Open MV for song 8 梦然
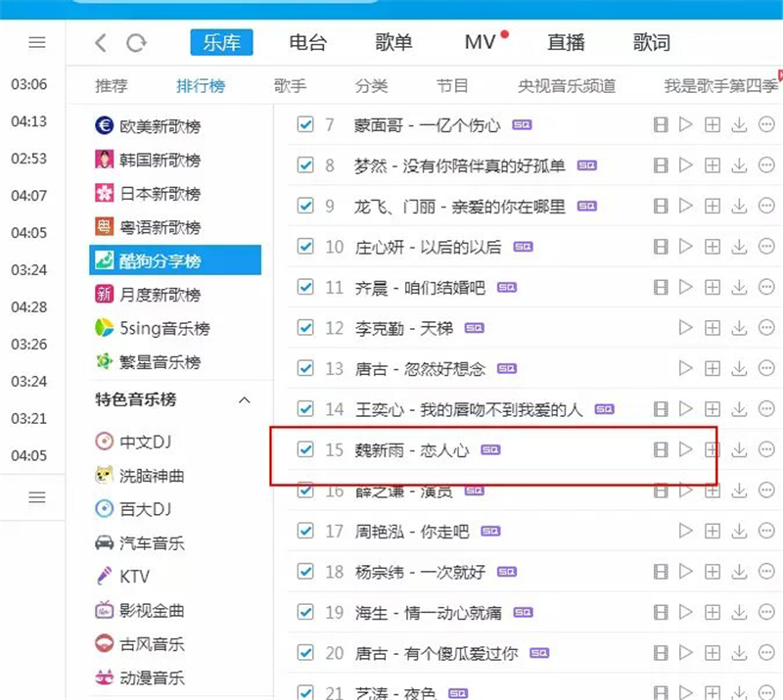 click(661, 165)
